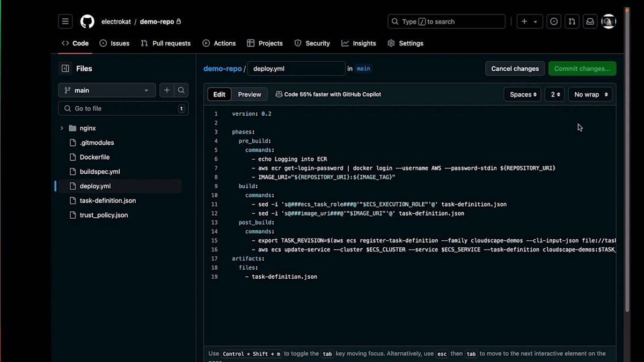Open the user profile avatar

coord(608,21)
